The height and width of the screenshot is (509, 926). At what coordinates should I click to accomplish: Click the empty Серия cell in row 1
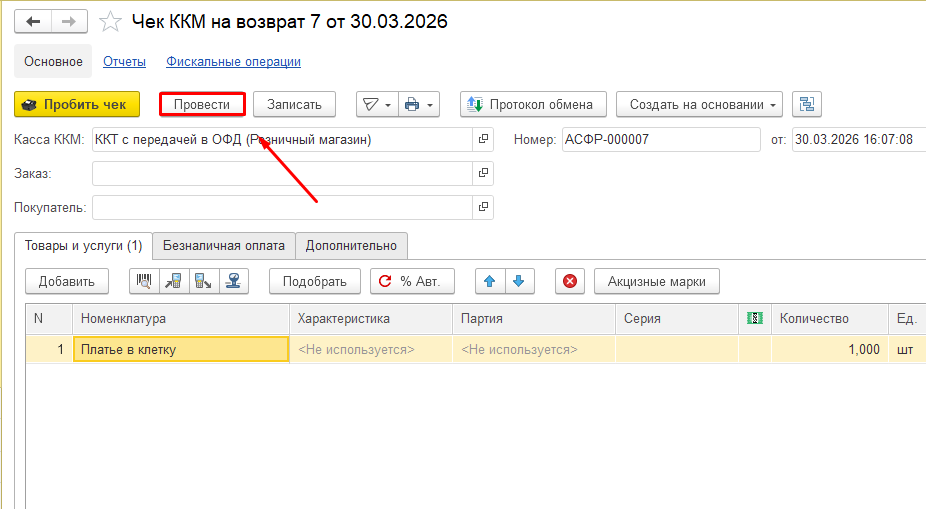coord(677,350)
